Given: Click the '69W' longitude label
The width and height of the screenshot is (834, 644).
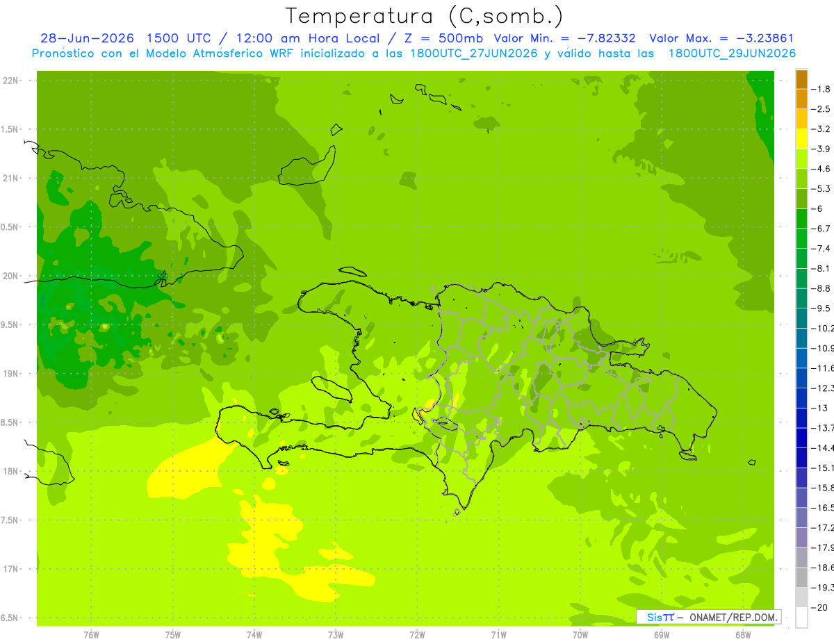Looking at the screenshot, I should 662,635.
